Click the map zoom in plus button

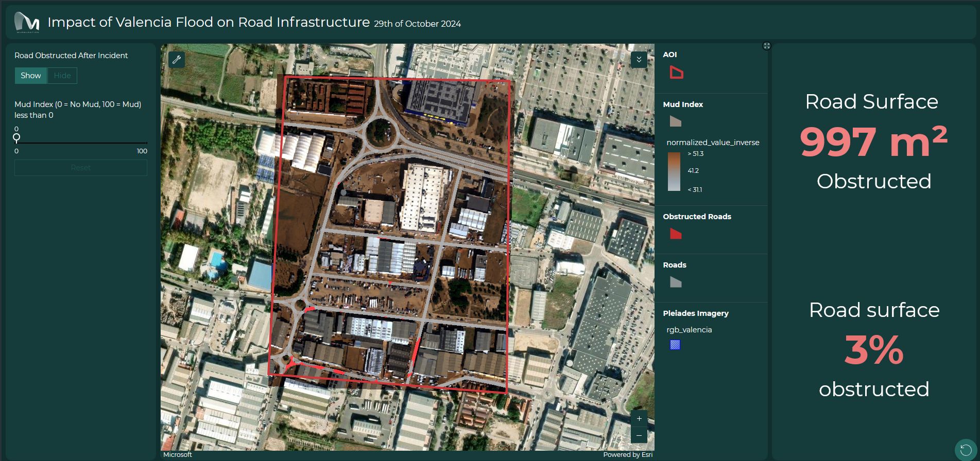coord(639,419)
